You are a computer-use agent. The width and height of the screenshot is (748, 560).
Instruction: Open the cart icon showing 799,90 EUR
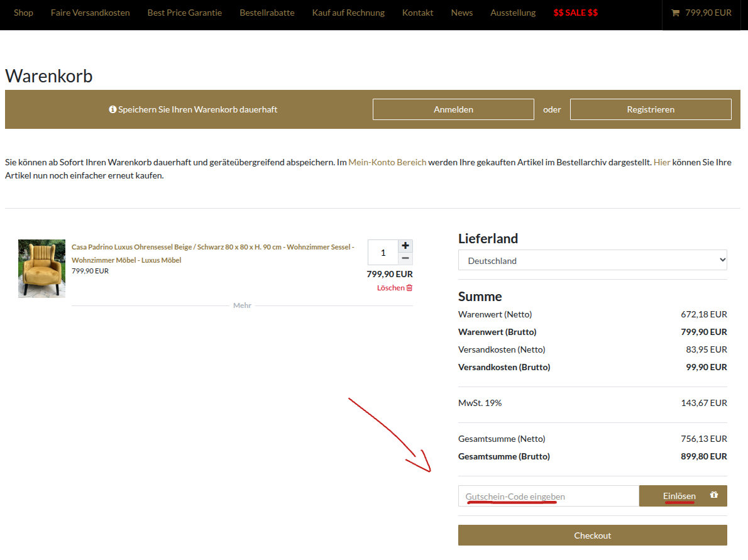pos(701,13)
